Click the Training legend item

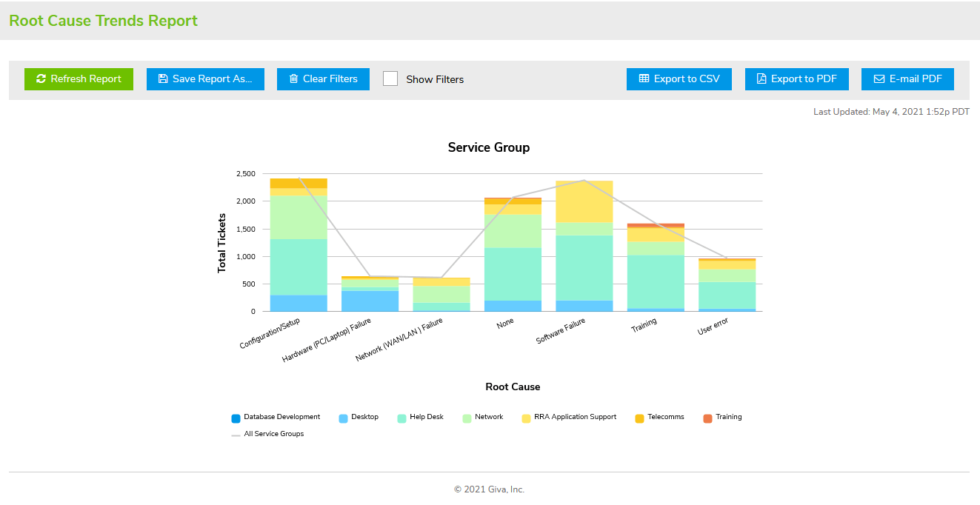tap(708, 418)
